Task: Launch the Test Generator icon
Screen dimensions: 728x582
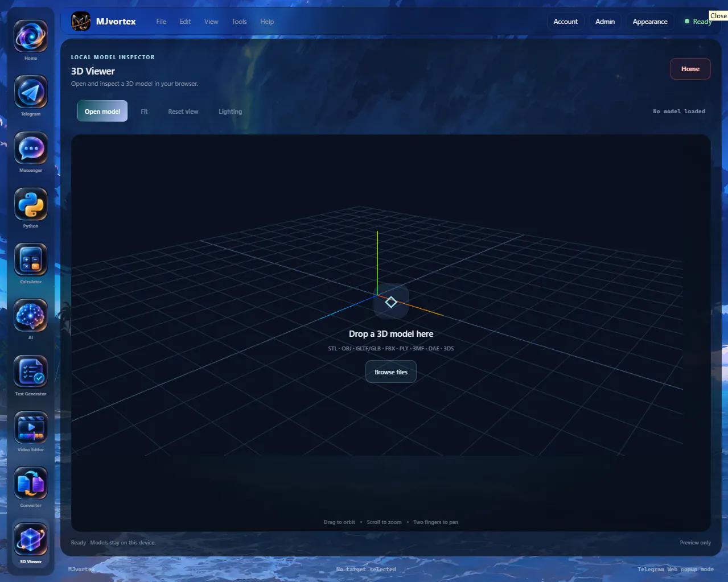Action: click(31, 372)
